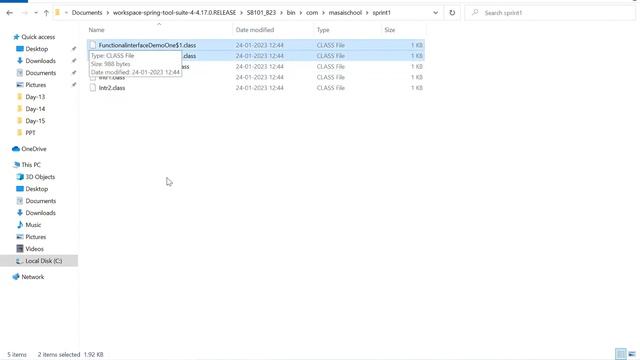Open Quick access in navigation pane

click(38, 37)
